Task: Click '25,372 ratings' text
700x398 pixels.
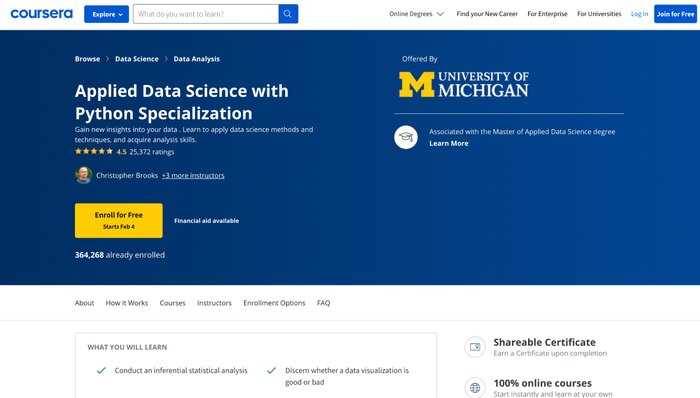Action: (x=152, y=152)
